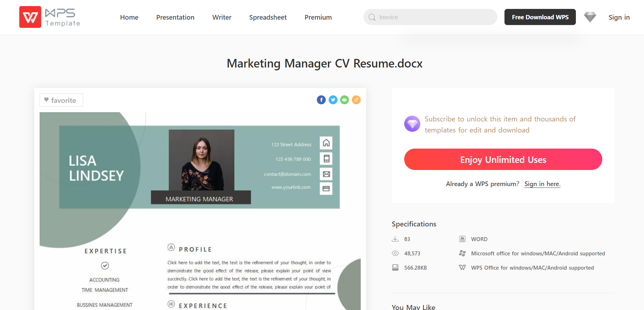The height and width of the screenshot is (310, 644).
Task: Click the 83 downloads value
Action: pos(407,239)
